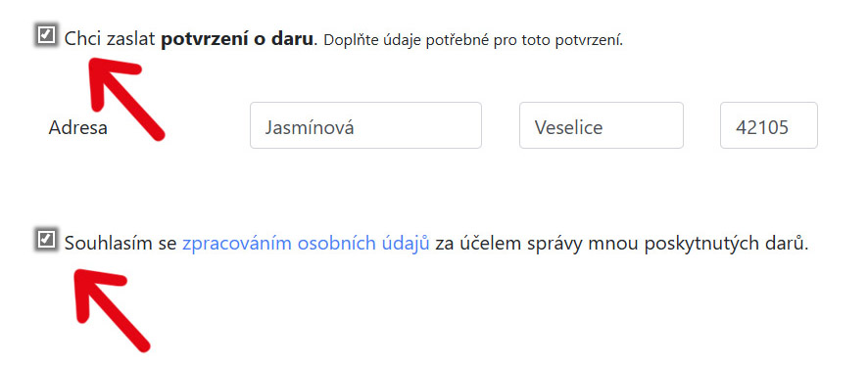Screen dimensions: 868x365
Task: Click the bold 'potvrzení o daru' text
Action: 237,40
